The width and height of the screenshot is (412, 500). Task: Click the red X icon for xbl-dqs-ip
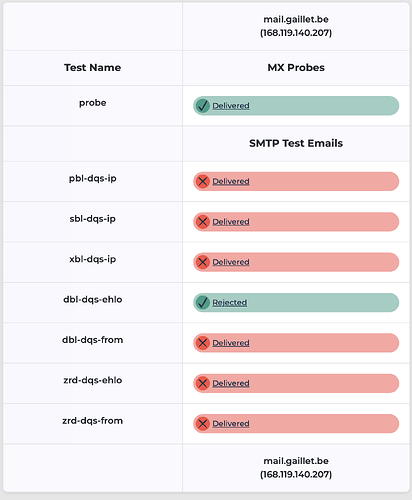(x=202, y=262)
